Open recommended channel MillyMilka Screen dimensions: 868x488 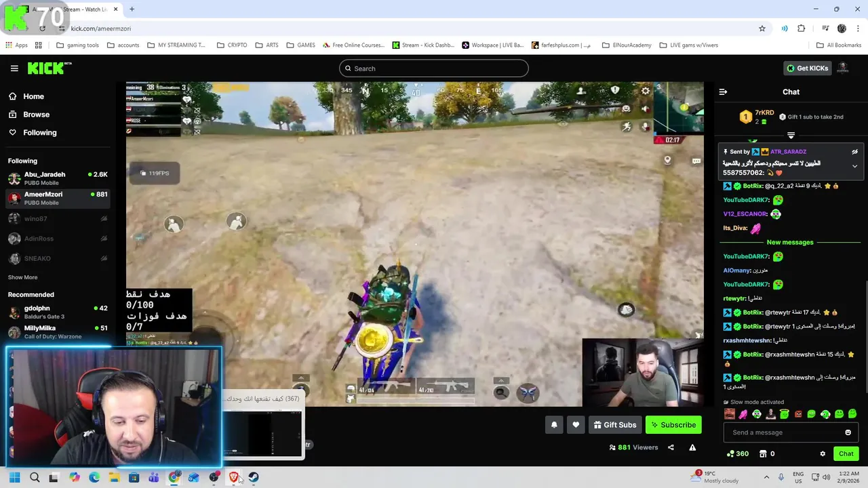[x=58, y=332]
